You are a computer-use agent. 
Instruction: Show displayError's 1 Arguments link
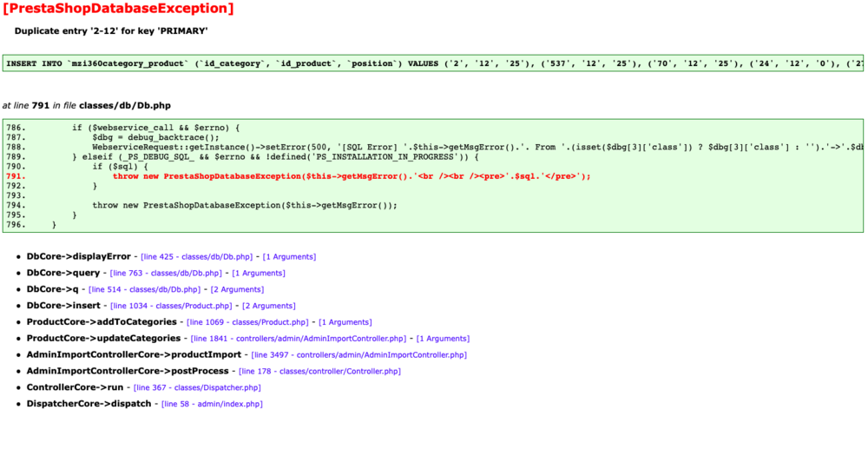pos(289,257)
